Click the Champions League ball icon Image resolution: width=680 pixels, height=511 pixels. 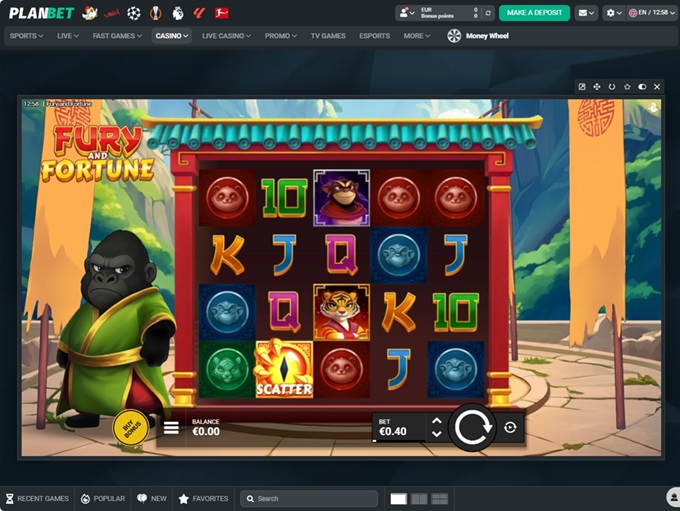click(x=134, y=13)
